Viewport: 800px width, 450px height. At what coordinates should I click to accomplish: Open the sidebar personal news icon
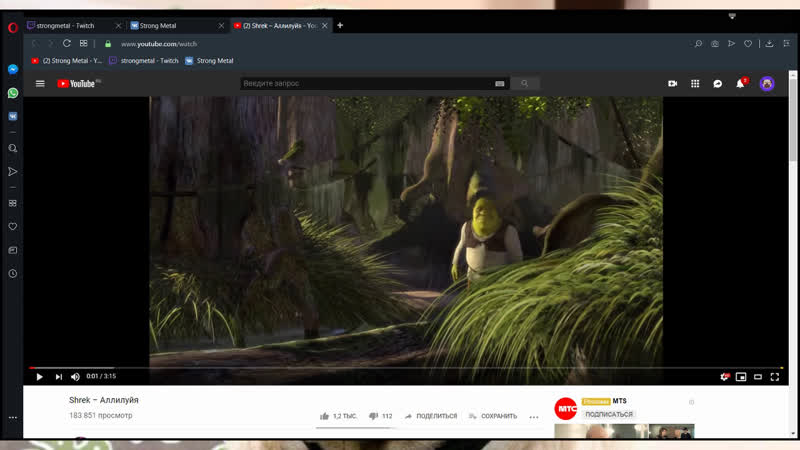coord(13,250)
